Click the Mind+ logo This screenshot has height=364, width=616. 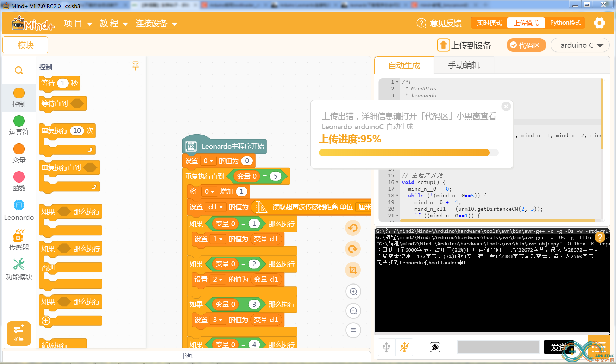click(x=33, y=23)
